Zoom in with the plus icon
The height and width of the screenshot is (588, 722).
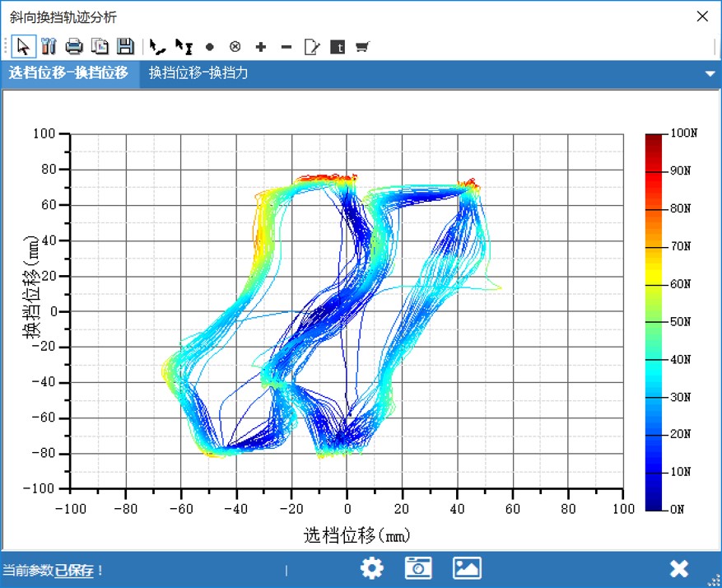click(x=260, y=47)
